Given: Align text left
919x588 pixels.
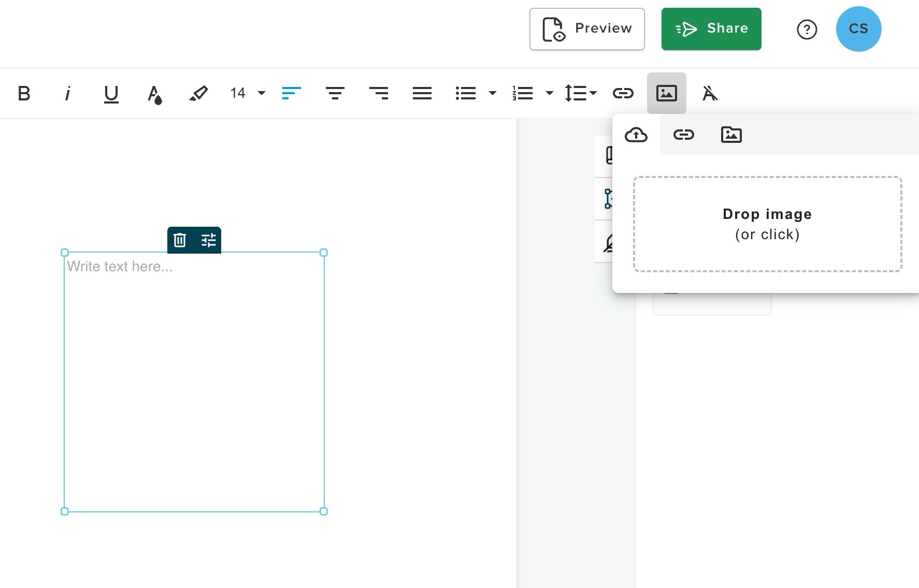Looking at the screenshot, I should [291, 93].
